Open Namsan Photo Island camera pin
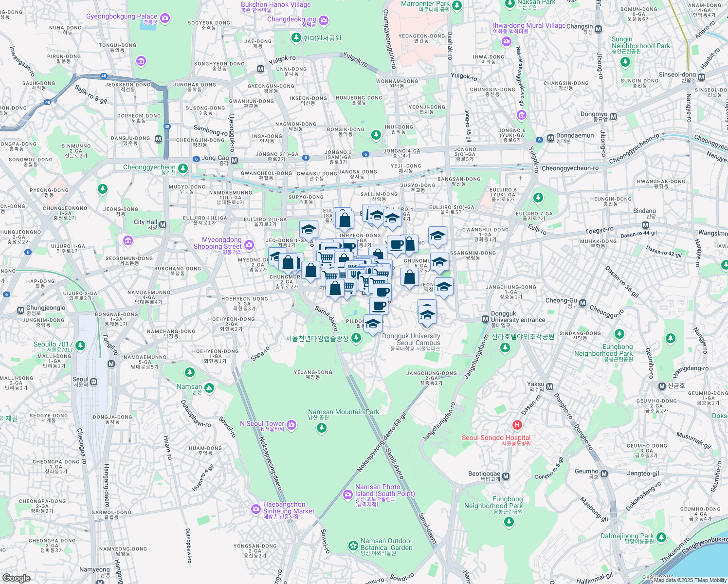This screenshot has width=728, height=584. point(347,495)
